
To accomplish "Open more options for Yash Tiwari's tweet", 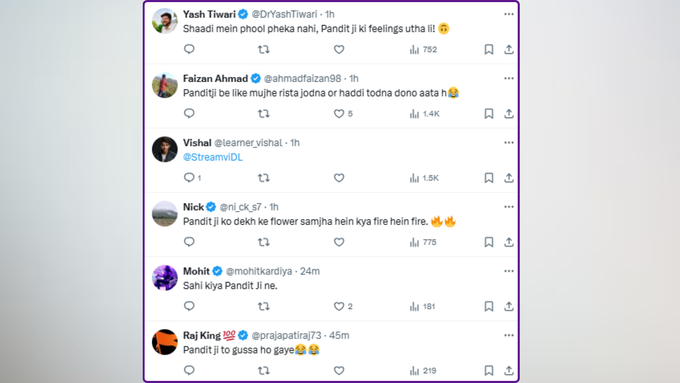I will [509, 14].
